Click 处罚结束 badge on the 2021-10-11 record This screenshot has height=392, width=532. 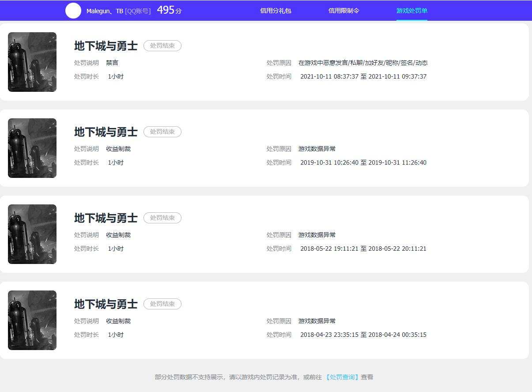[x=162, y=45]
